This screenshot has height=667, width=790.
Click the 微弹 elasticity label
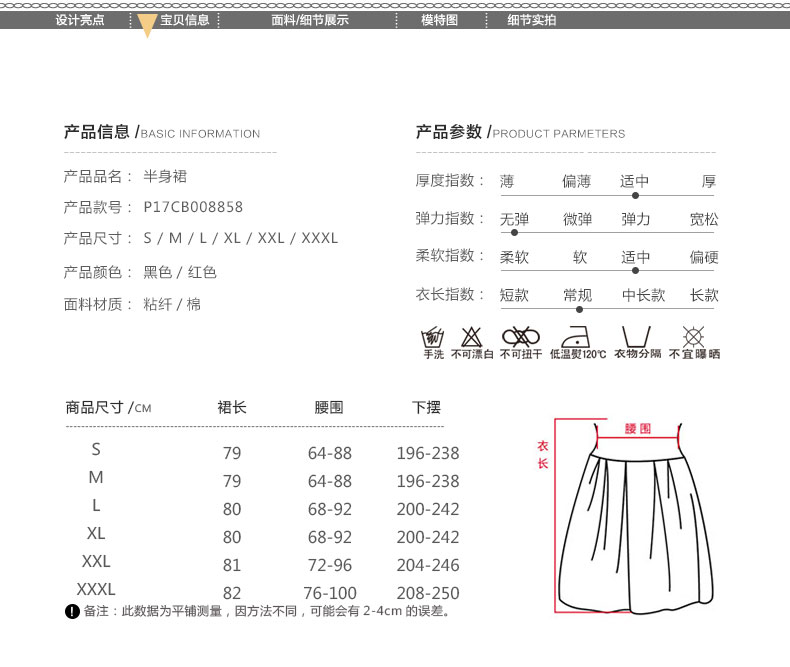577,219
